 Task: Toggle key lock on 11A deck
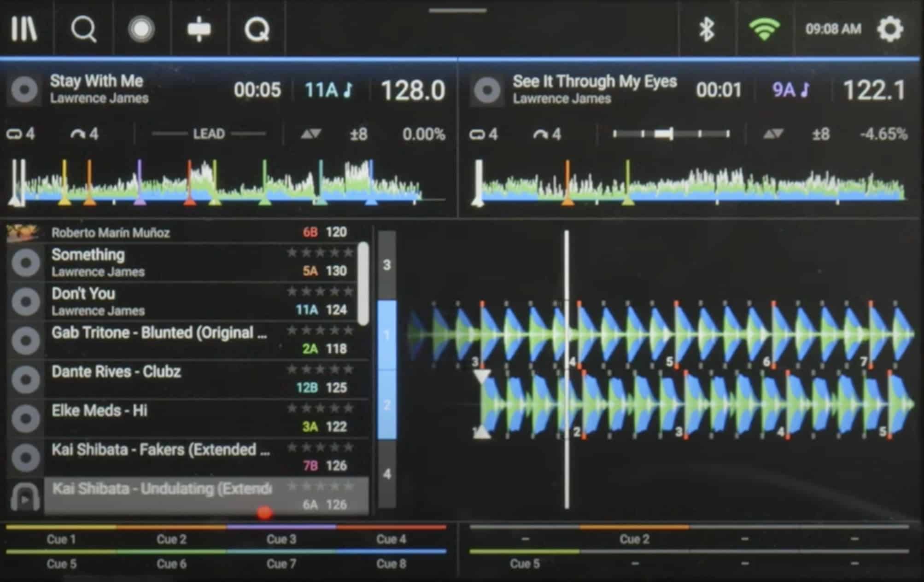point(348,90)
